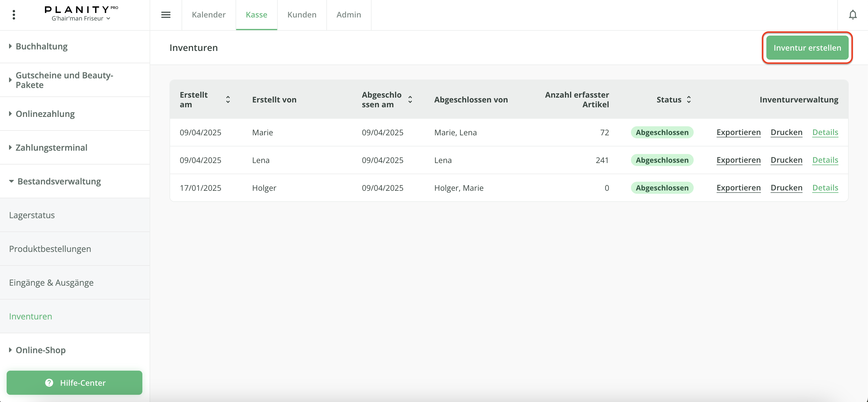Open G'hair'man Friseur salon dropdown
Viewport: 868px width, 402px height.
81,18
